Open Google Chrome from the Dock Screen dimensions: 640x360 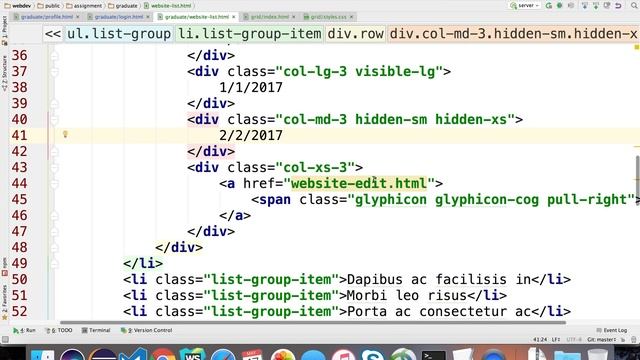coord(164,354)
